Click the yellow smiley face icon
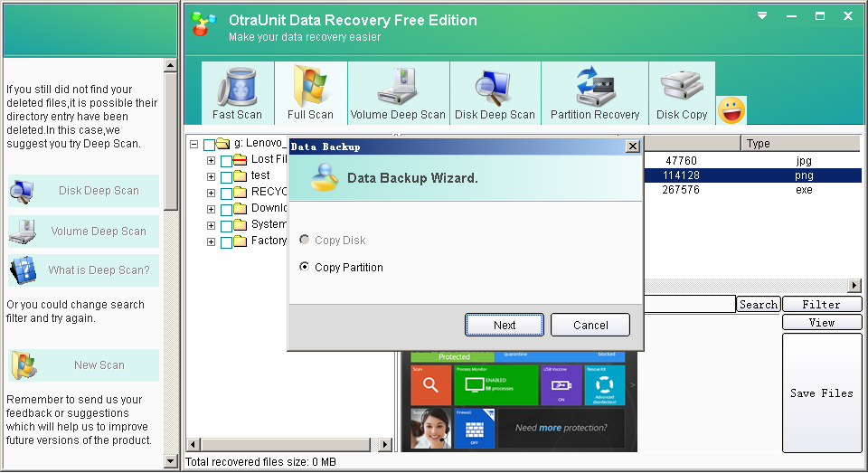The height and width of the screenshot is (473, 868). click(x=731, y=110)
